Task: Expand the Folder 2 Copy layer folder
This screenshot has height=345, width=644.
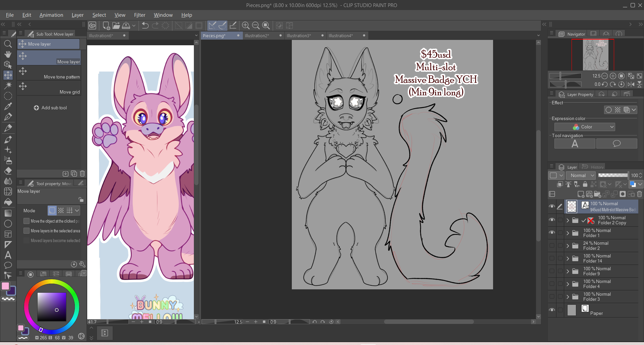Action: pos(568,220)
